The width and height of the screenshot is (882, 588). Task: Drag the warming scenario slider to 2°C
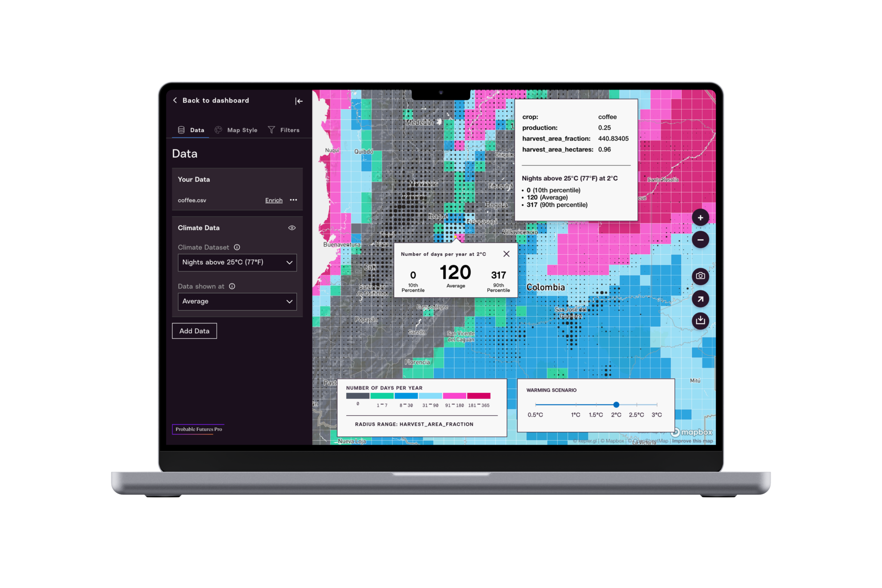(615, 404)
